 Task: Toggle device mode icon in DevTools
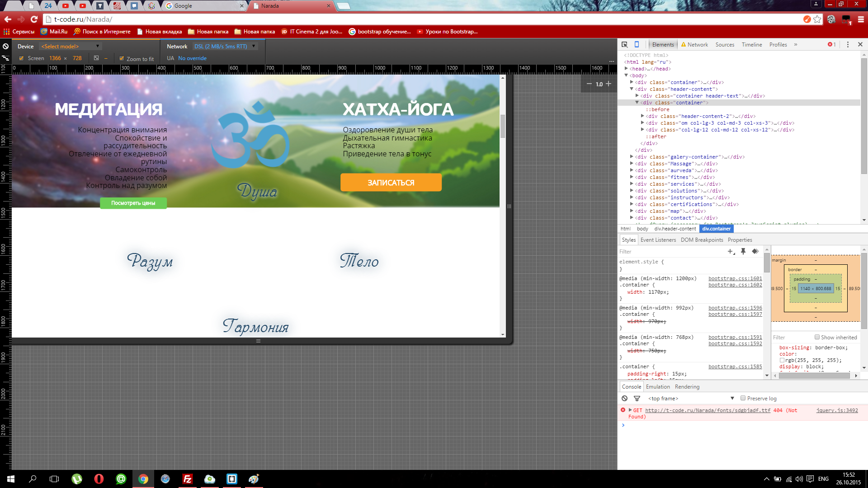(x=637, y=44)
